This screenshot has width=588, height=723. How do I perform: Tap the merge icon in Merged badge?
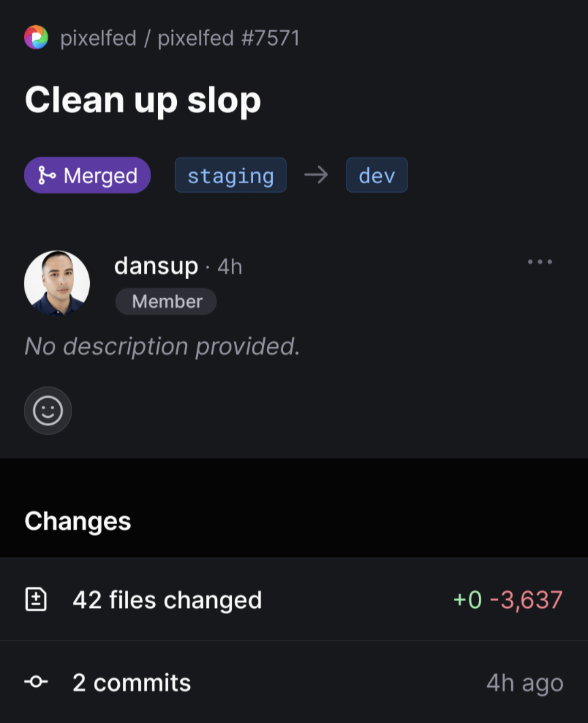pos(46,175)
